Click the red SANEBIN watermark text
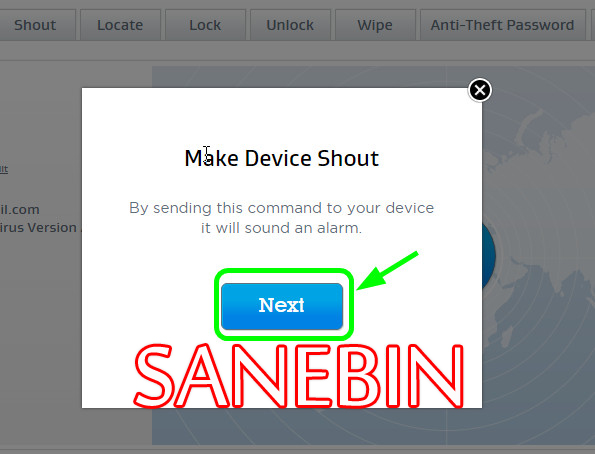The image size is (595, 454). pos(299,376)
